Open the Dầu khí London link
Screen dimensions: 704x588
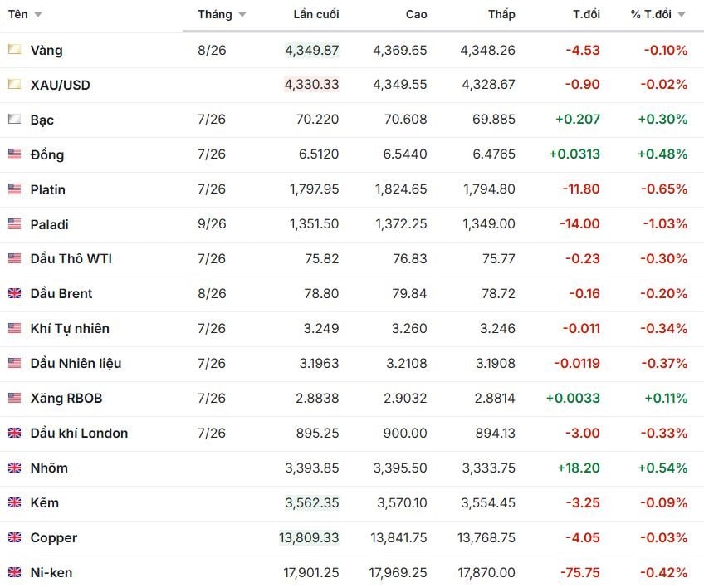point(79,433)
